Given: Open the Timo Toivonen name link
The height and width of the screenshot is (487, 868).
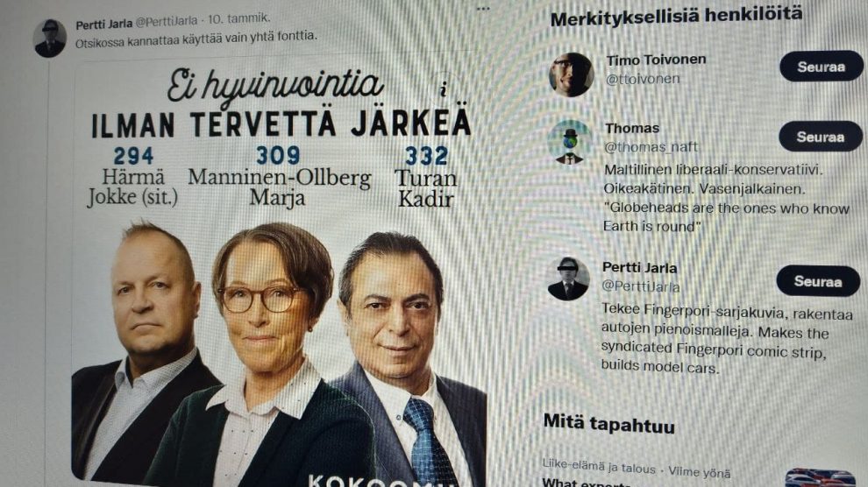Looking at the screenshot, I should click(x=656, y=60).
